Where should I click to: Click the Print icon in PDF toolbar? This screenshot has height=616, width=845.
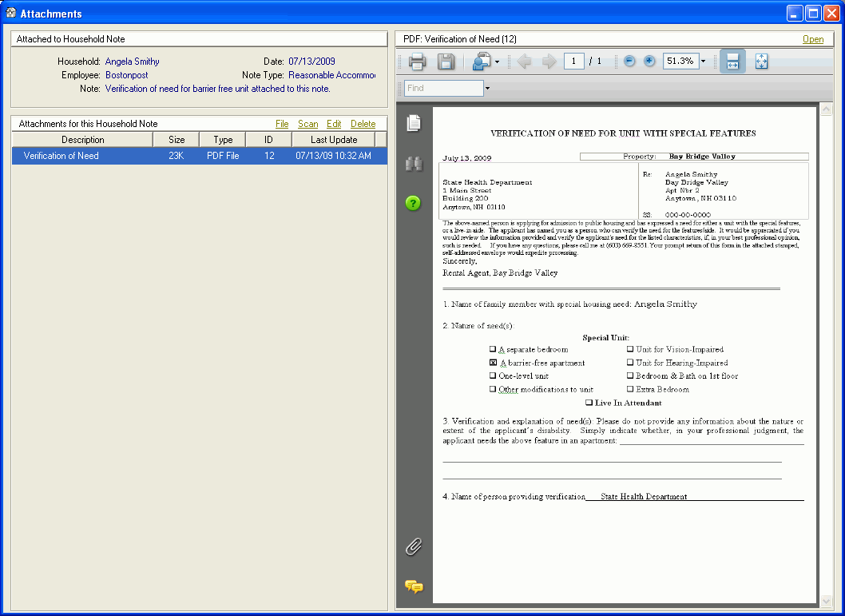417,62
